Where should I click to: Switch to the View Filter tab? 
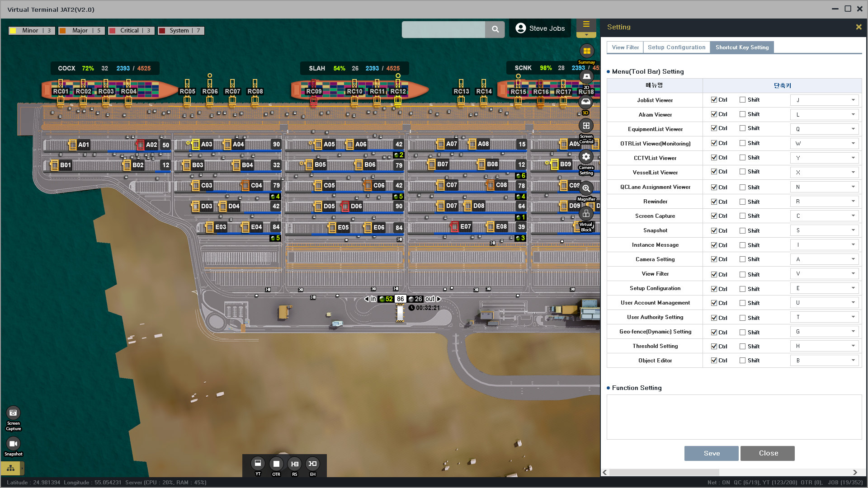click(625, 47)
